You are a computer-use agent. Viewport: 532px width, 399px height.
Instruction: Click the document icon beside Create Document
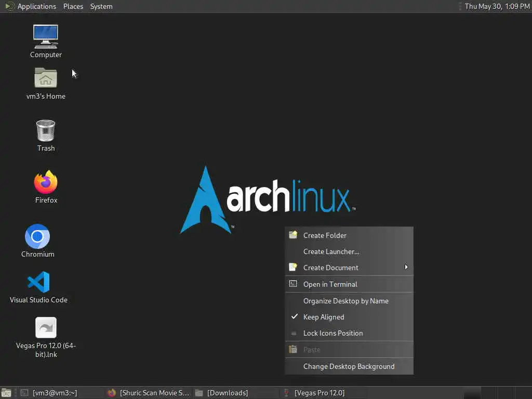pyautogui.click(x=293, y=267)
